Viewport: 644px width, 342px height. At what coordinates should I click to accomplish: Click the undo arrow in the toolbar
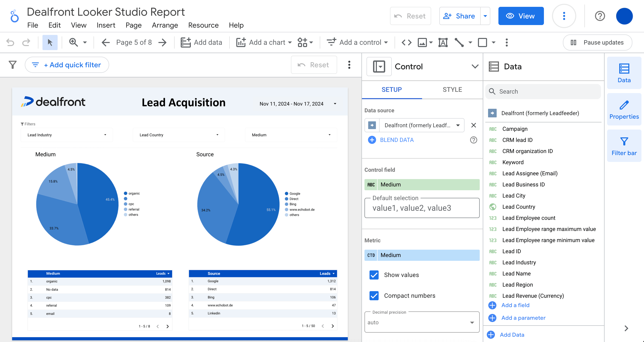[x=10, y=42]
